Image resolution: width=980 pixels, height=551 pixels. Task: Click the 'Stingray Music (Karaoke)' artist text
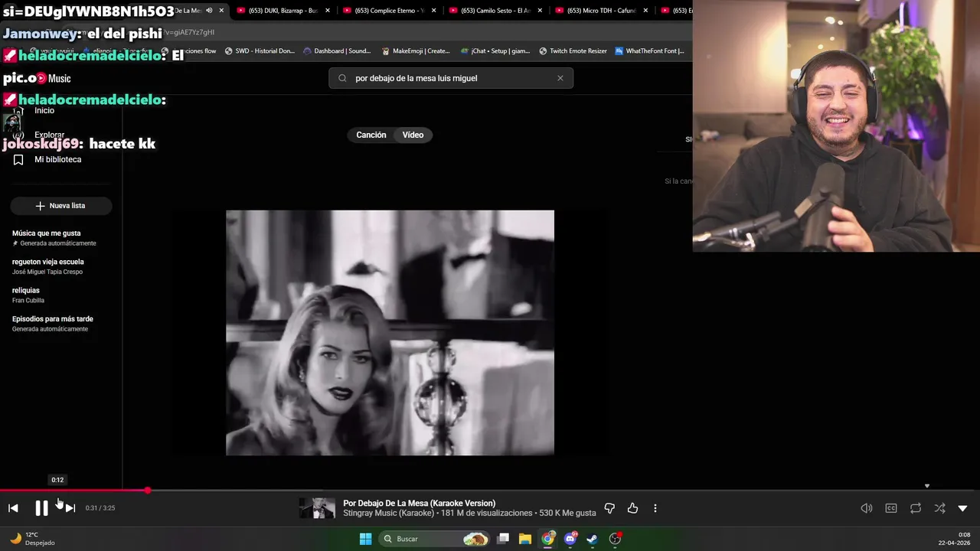[x=389, y=513]
